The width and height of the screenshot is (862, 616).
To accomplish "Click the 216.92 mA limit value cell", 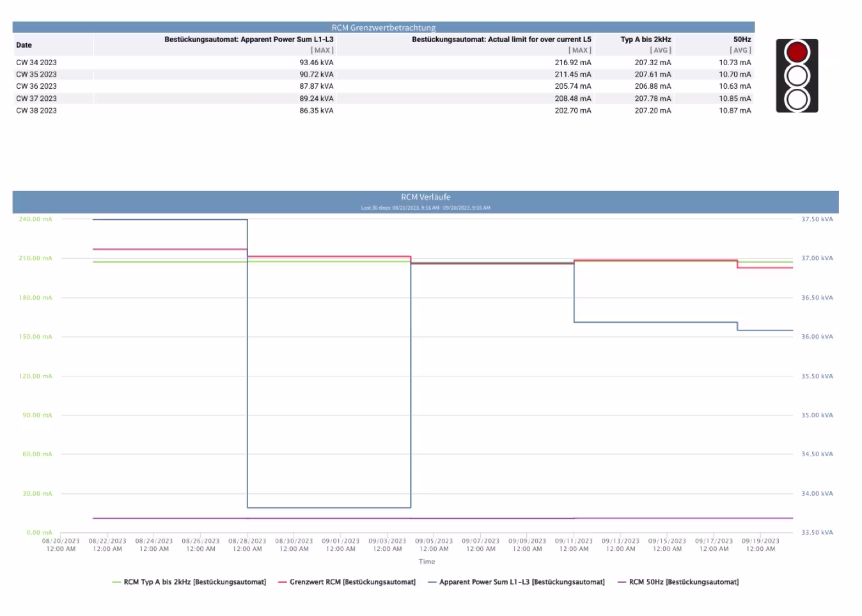I will [x=572, y=63].
